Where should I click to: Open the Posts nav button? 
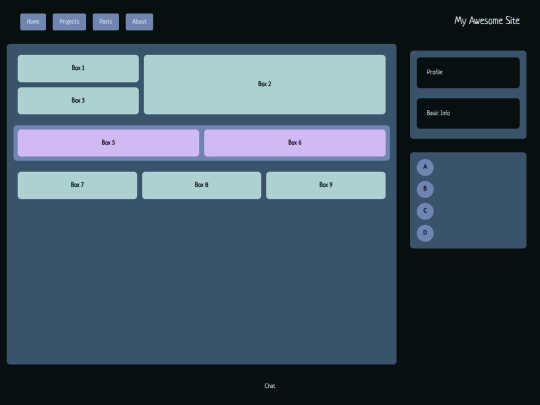pyautogui.click(x=106, y=22)
